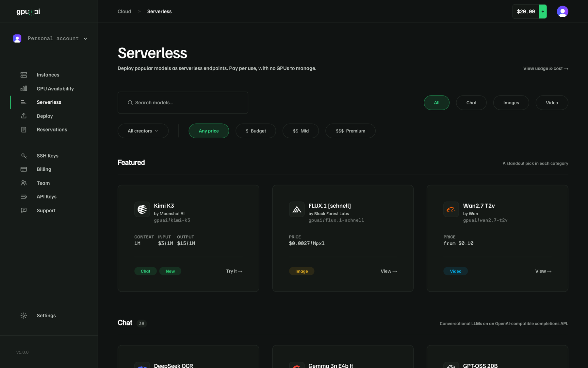588x368 pixels.
Task: Click the Wan2.7 T2v logo icon
Action: pyautogui.click(x=451, y=209)
